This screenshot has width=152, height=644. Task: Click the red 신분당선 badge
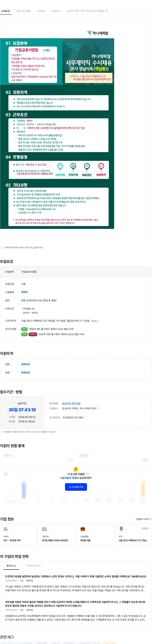pos(33,334)
